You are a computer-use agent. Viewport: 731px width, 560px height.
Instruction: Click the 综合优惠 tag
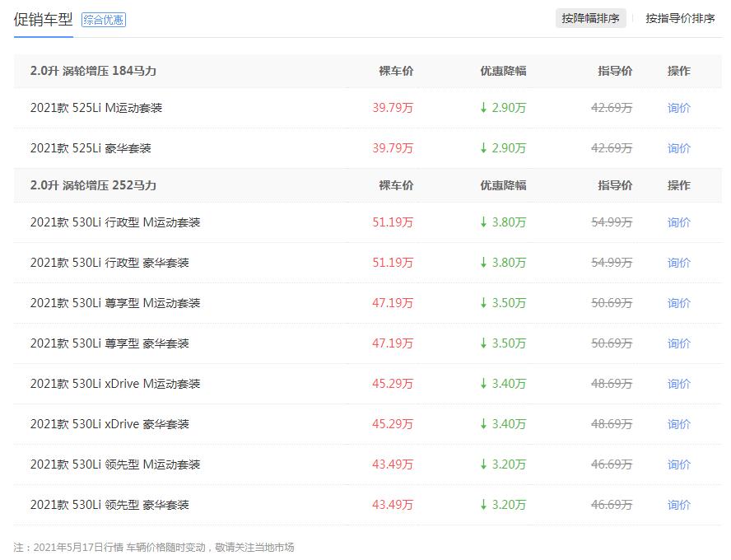click(x=104, y=20)
